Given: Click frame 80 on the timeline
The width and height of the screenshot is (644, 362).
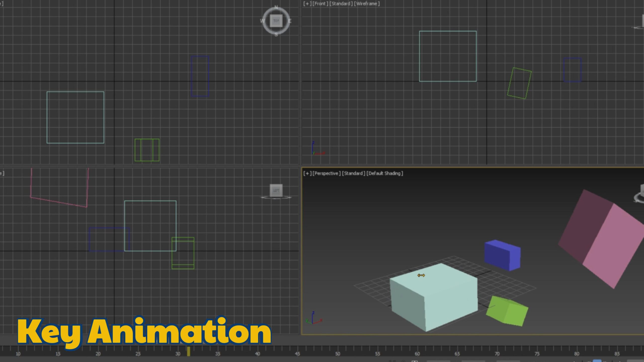Looking at the screenshot, I should (x=577, y=354).
